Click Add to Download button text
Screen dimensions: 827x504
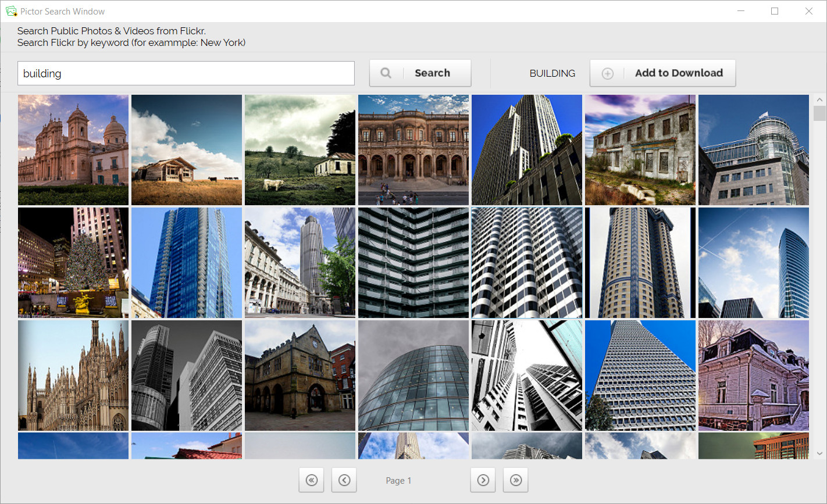pyautogui.click(x=679, y=73)
